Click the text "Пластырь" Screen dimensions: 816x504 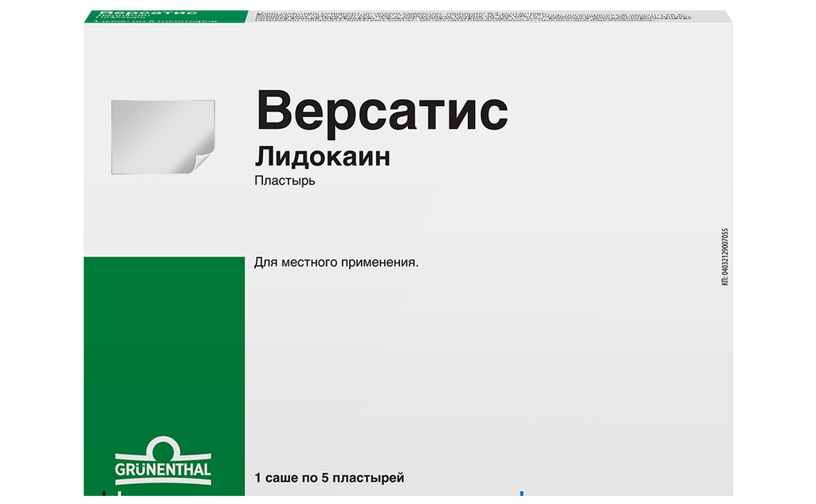(284, 181)
